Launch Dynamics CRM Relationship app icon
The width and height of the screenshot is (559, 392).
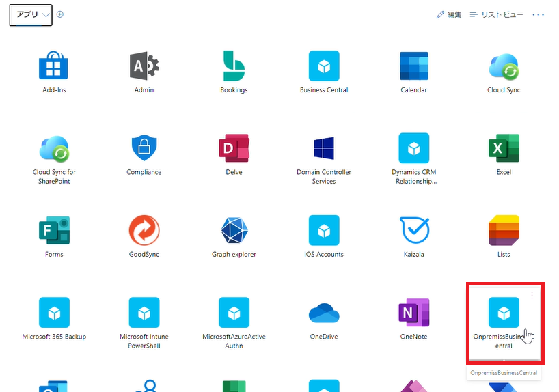click(413, 148)
